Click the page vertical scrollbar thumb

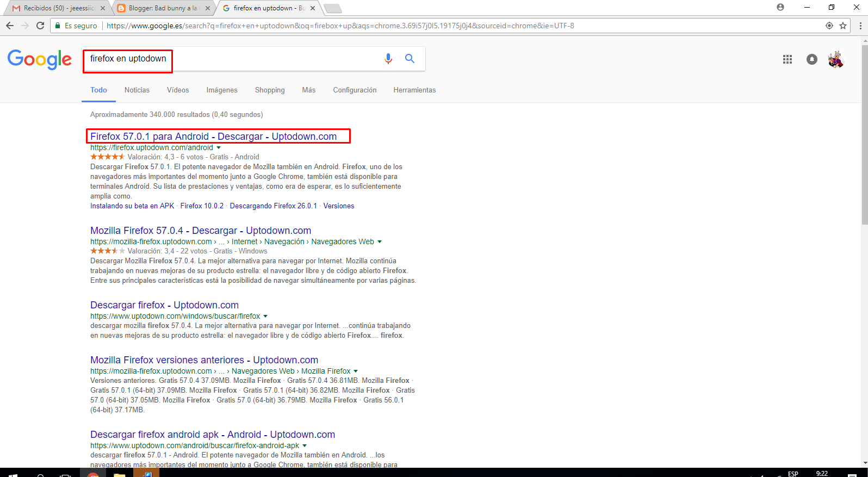[865, 135]
